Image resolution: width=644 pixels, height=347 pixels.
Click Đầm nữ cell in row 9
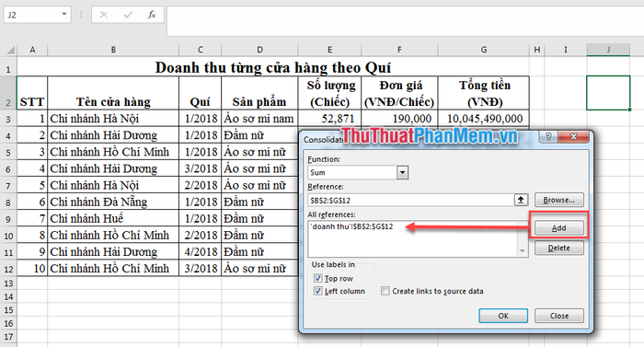click(259, 218)
